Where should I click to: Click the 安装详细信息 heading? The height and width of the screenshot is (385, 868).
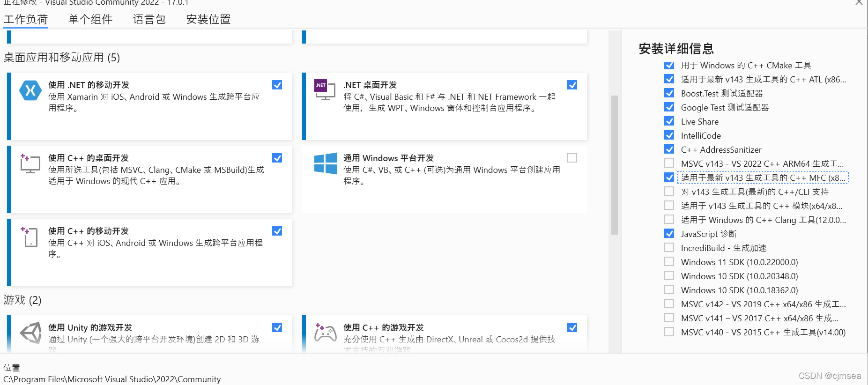[676, 49]
